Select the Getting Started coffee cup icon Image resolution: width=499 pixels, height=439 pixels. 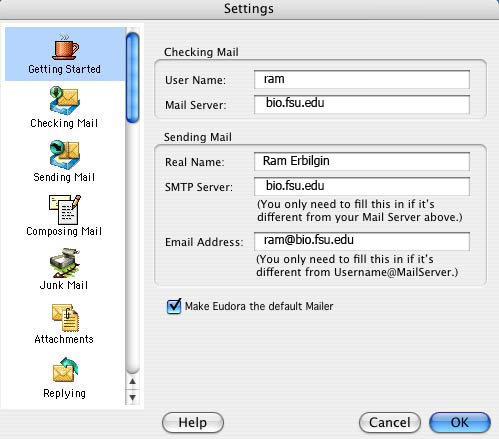point(65,47)
